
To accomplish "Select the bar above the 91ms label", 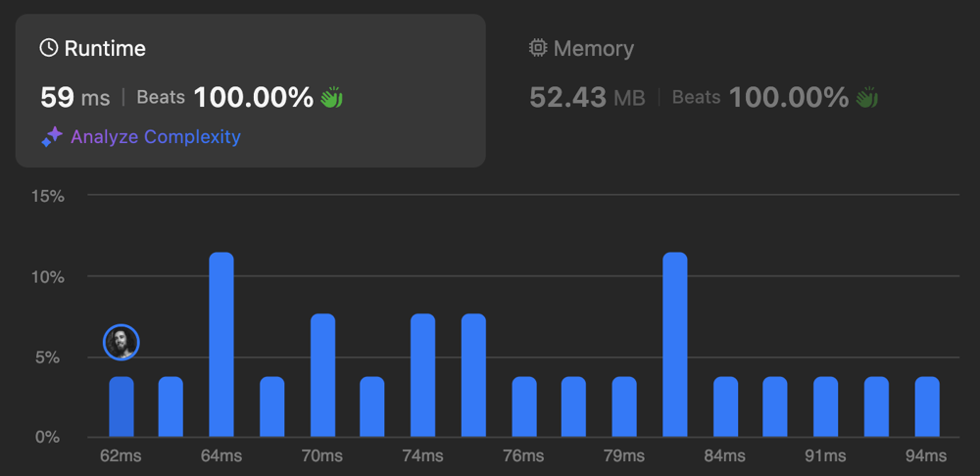I will [x=826, y=406].
